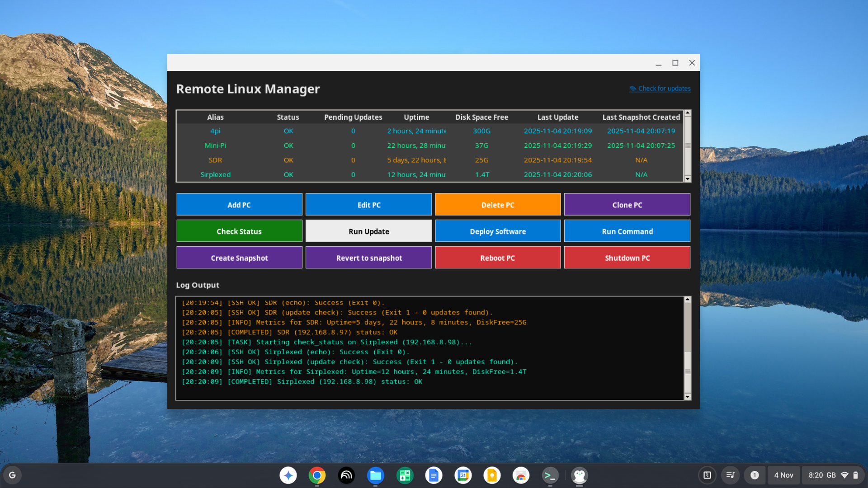
Task: Select the Sirplexed machine row
Action: pyautogui.click(x=215, y=174)
